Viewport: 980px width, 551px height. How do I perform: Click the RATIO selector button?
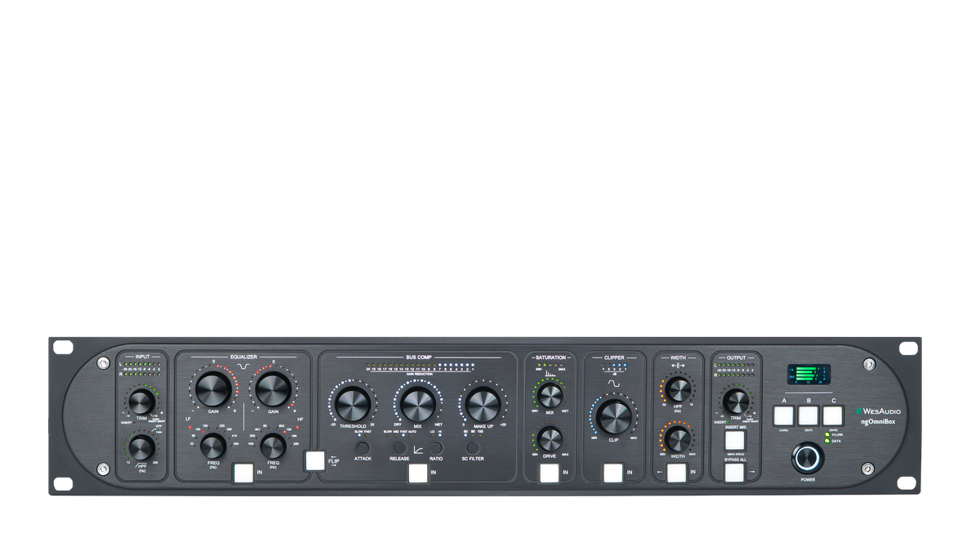coord(437,448)
